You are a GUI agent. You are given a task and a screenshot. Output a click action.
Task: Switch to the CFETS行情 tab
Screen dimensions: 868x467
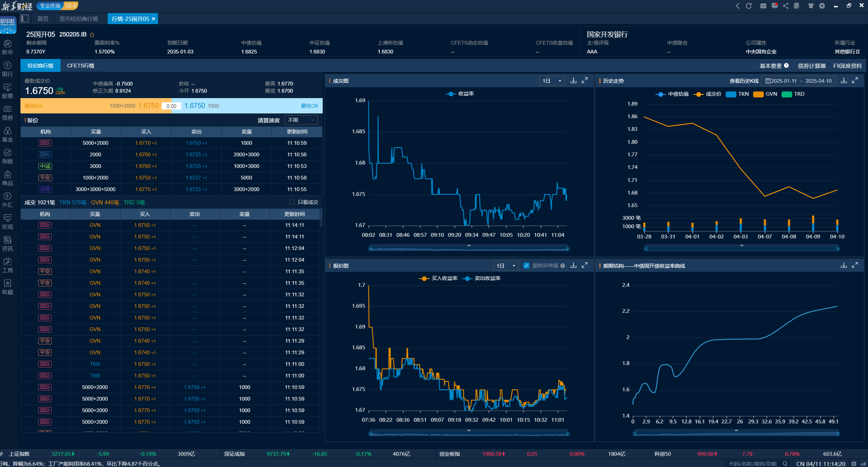81,66
